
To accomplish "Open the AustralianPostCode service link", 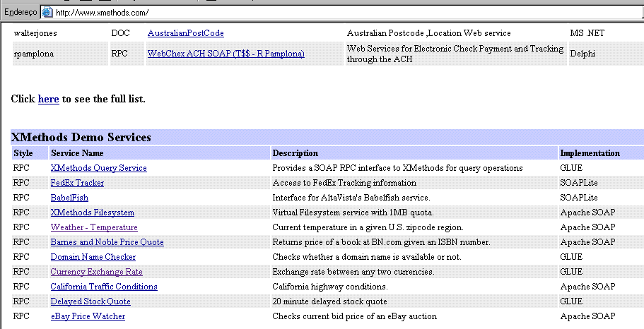I will click(x=186, y=33).
